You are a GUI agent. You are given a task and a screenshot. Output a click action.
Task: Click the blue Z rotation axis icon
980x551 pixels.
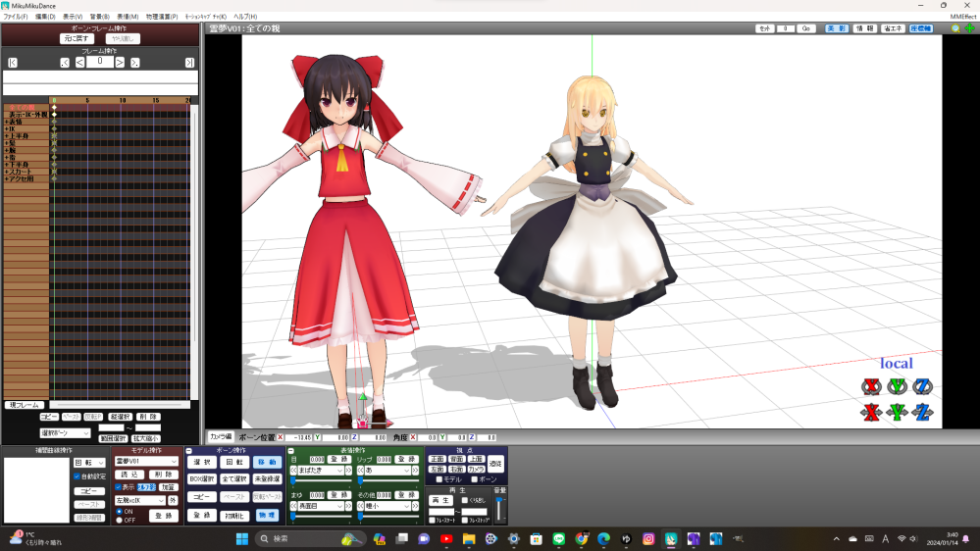tap(922, 386)
